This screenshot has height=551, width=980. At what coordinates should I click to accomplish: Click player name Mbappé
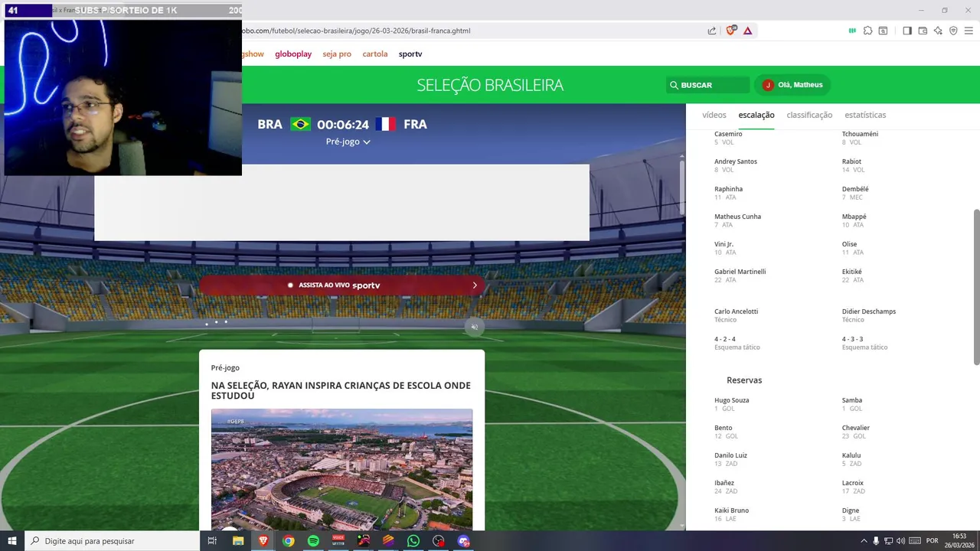coord(854,217)
